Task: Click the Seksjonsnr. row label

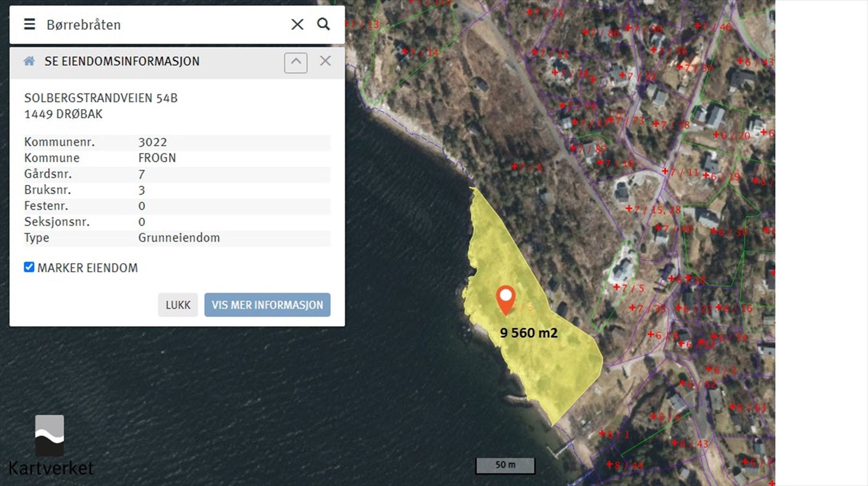Action: [57, 222]
